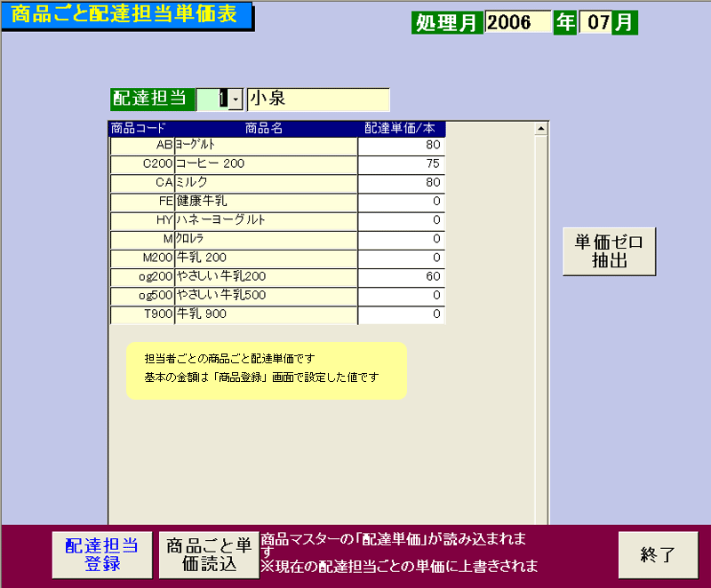This screenshot has width=711, height=588.
Task: Click the 配達単価/本 column header
Action: point(400,126)
